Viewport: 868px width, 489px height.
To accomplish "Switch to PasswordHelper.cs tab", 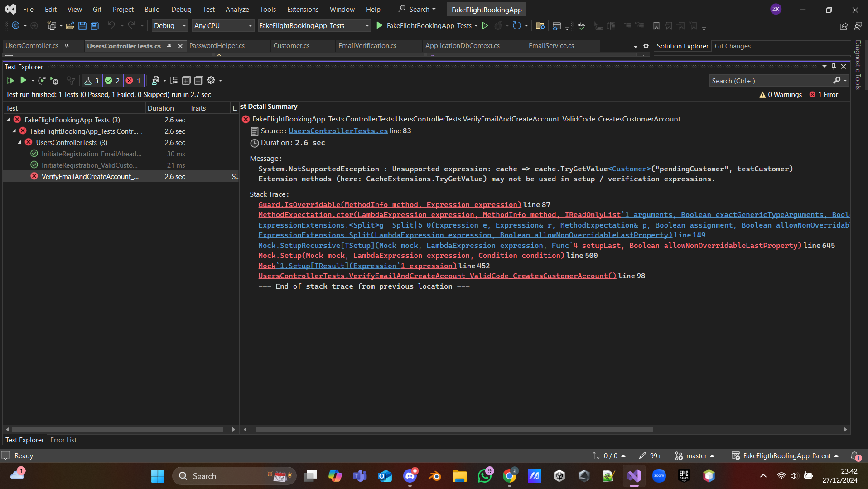I will 217,46.
